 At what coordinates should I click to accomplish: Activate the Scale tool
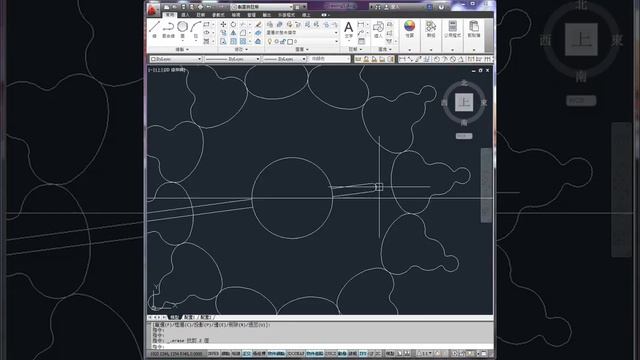point(233,41)
